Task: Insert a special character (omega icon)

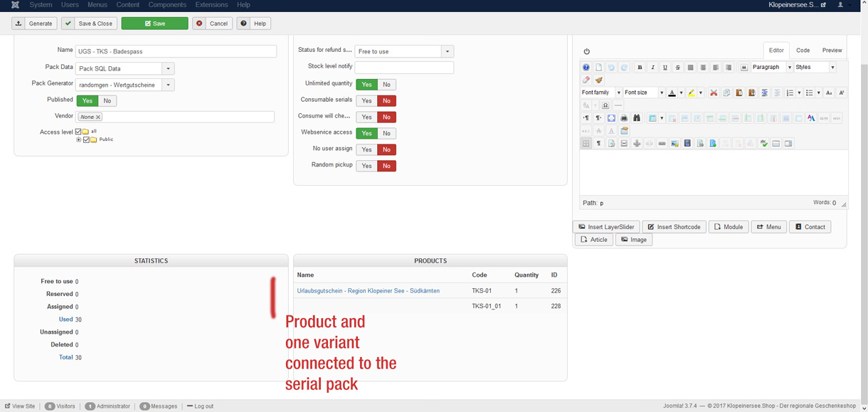Action: (x=605, y=105)
